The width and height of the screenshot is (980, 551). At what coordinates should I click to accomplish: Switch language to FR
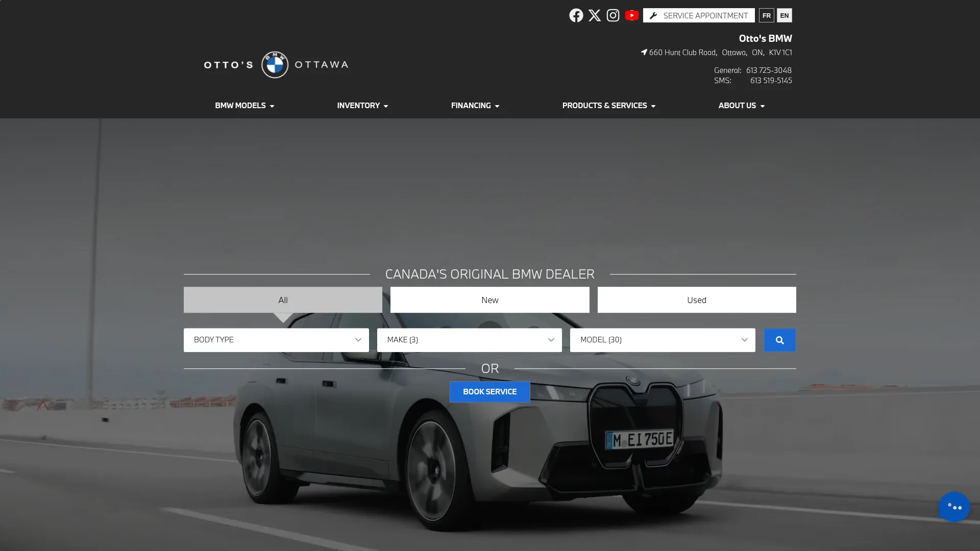pos(767,15)
